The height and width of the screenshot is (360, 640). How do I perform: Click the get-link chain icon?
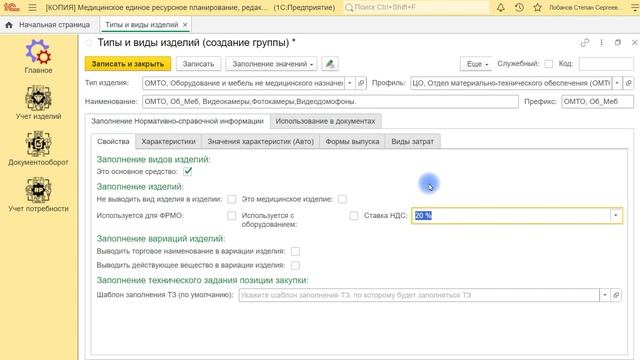[585, 42]
